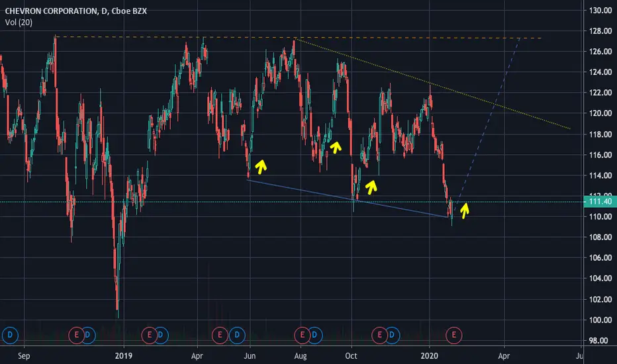Click the green dotted current price line
The height and width of the screenshot is (364, 617).
(291, 202)
